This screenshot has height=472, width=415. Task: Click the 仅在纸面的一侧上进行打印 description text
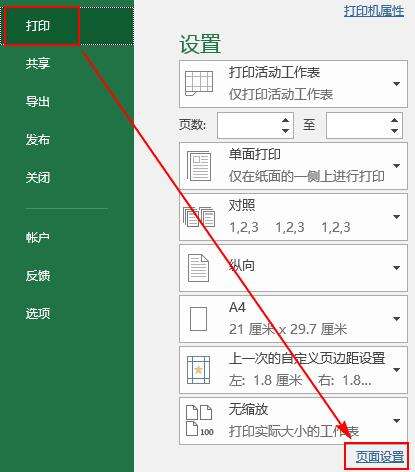coord(306,176)
